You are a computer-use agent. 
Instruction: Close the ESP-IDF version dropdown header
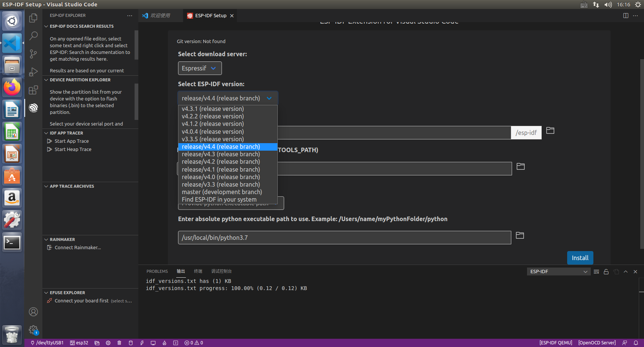point(228,98)
